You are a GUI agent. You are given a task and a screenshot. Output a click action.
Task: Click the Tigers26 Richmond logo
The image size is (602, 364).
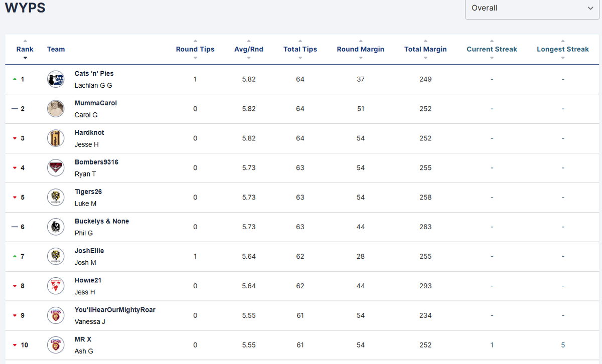(x=56, y=198)
